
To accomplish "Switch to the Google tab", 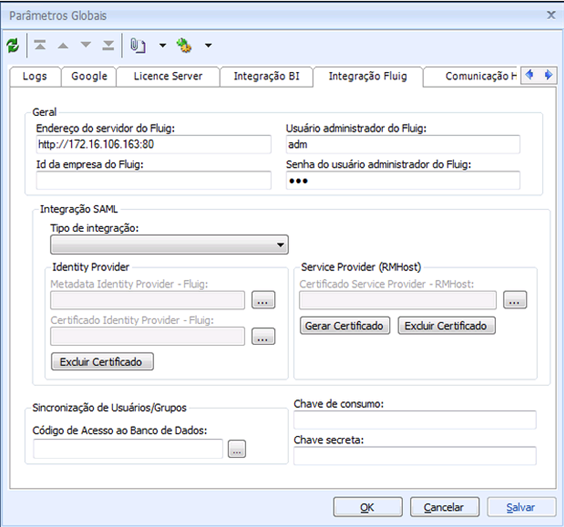I will pos(89,76).
